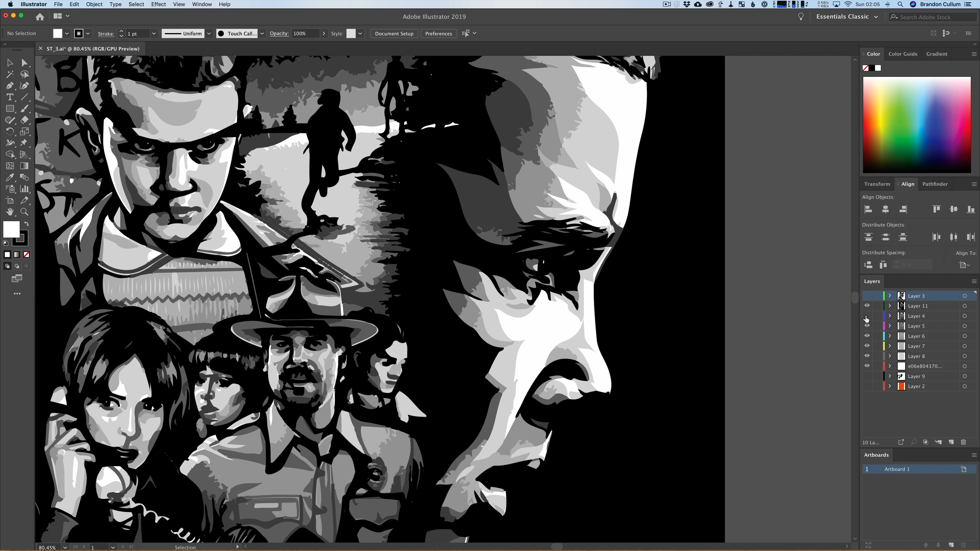Image resolution: width=980 pixels, height=551 pixels.
Task: Toggle visibility of Layer 5
Action: (867, 326)
